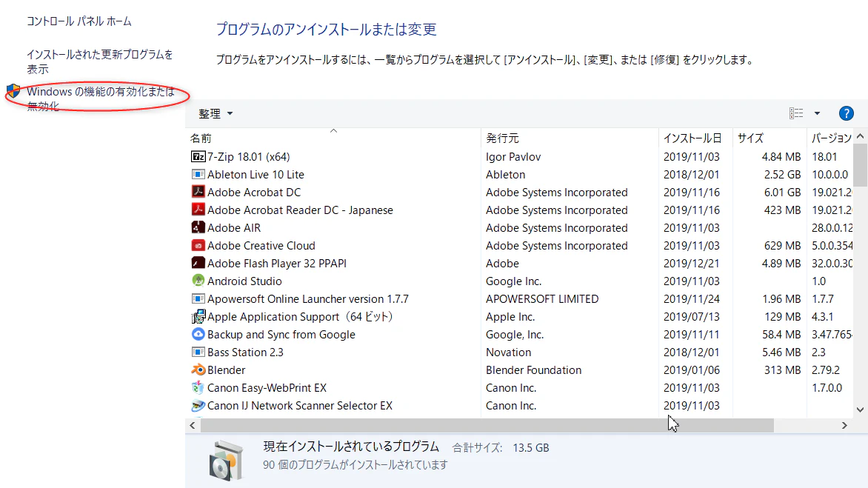The height and width of the screenshot is (488, 868).
Task: Click the Backup and Sync from Google icon
Action: [x=198, y=334]
